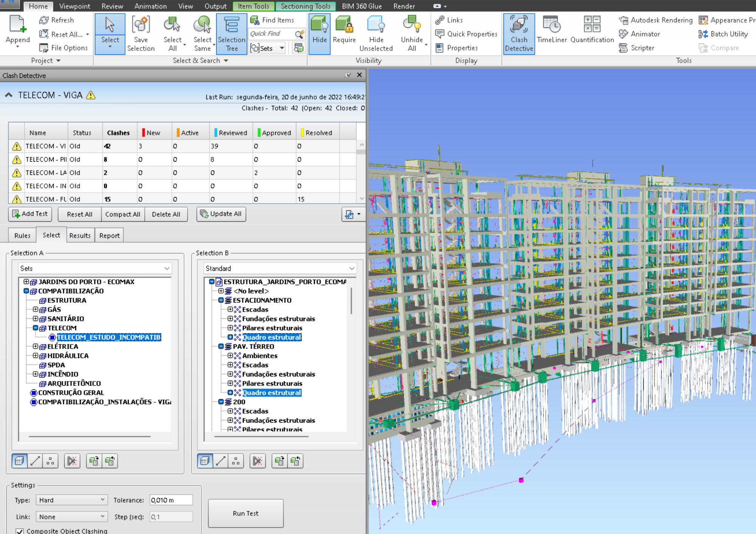
Task: Click Hide Unselected
Action: [376, 34]
